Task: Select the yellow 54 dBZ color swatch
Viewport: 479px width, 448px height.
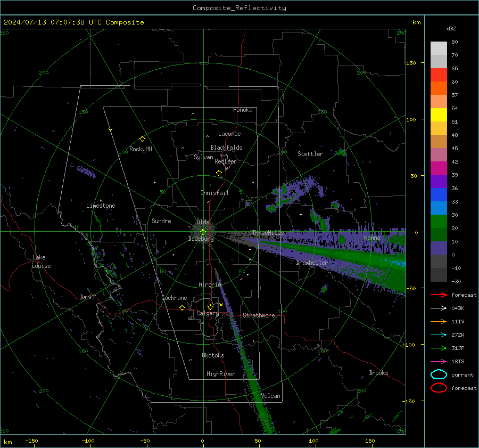Action: [439, 115]
